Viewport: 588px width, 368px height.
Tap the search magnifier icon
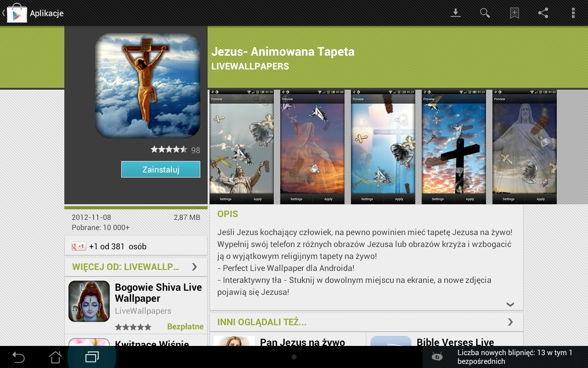point(485,13)
